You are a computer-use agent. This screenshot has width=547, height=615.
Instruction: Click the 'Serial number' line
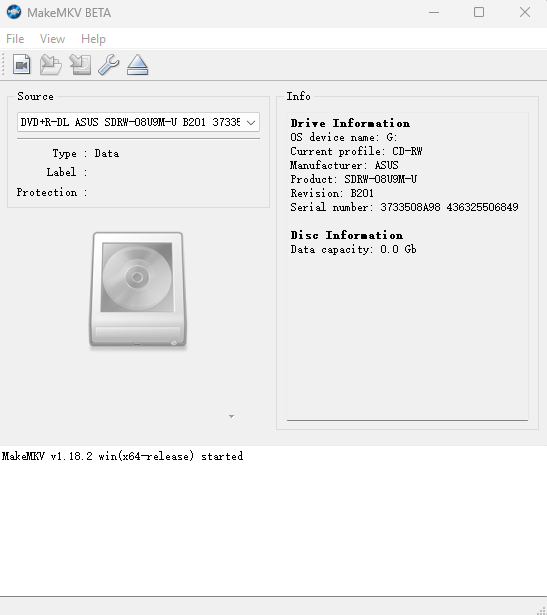404,207
